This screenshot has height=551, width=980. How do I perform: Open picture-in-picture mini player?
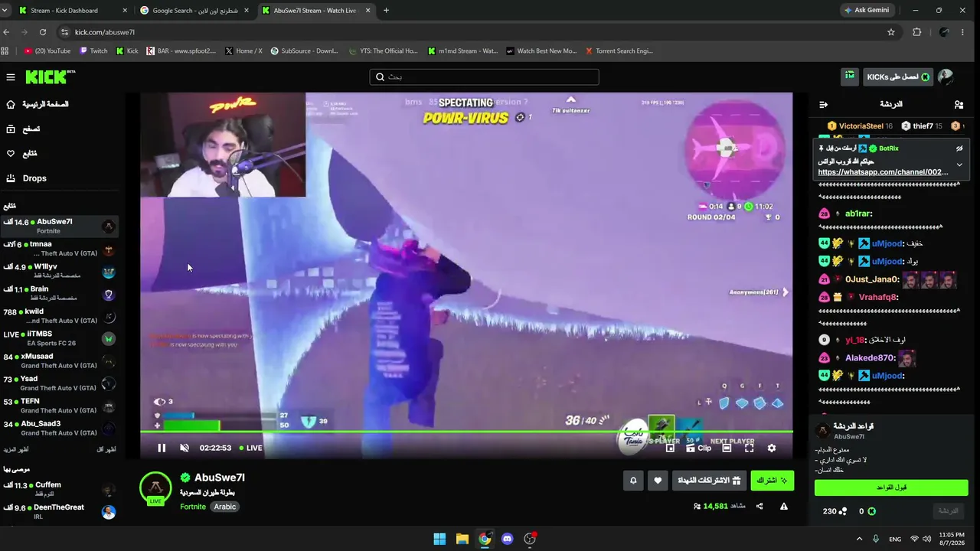(670, 448)
